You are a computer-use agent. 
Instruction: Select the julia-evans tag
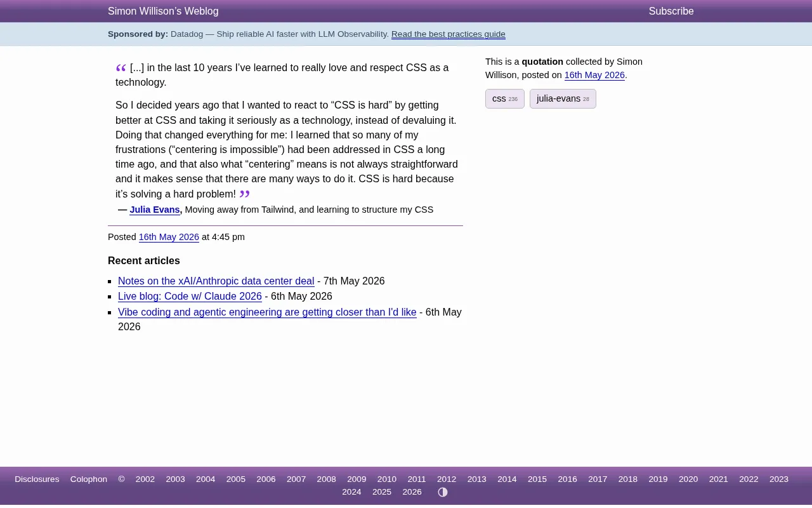coord(563,98)
